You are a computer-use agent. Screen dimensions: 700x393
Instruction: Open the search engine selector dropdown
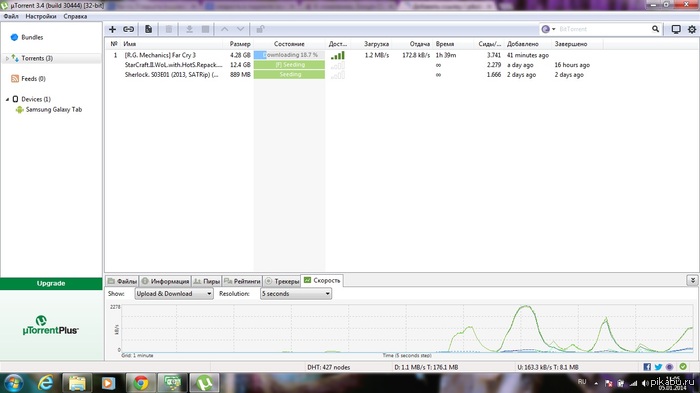click(548, 29)
